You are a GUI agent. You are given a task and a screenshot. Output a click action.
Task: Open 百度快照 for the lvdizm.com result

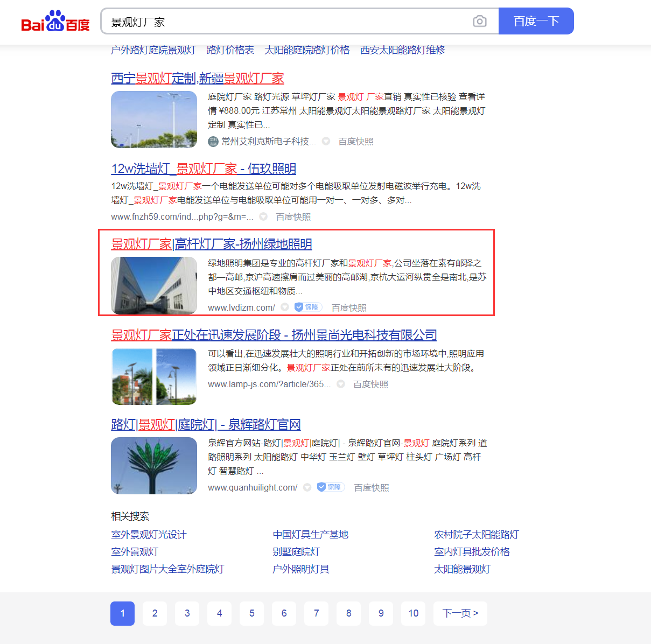[x=349, y=308]
